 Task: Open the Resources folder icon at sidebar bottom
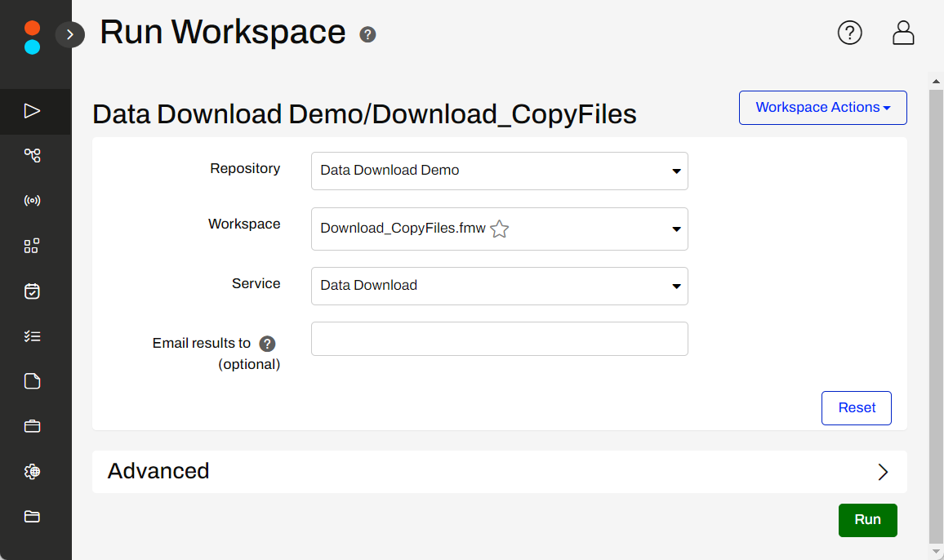click(x=32, y=516)
